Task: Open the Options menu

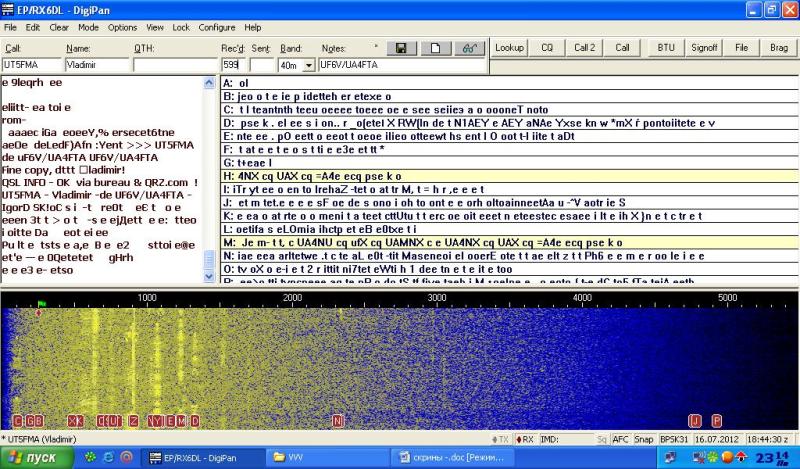Action: (x=122, y=28)
